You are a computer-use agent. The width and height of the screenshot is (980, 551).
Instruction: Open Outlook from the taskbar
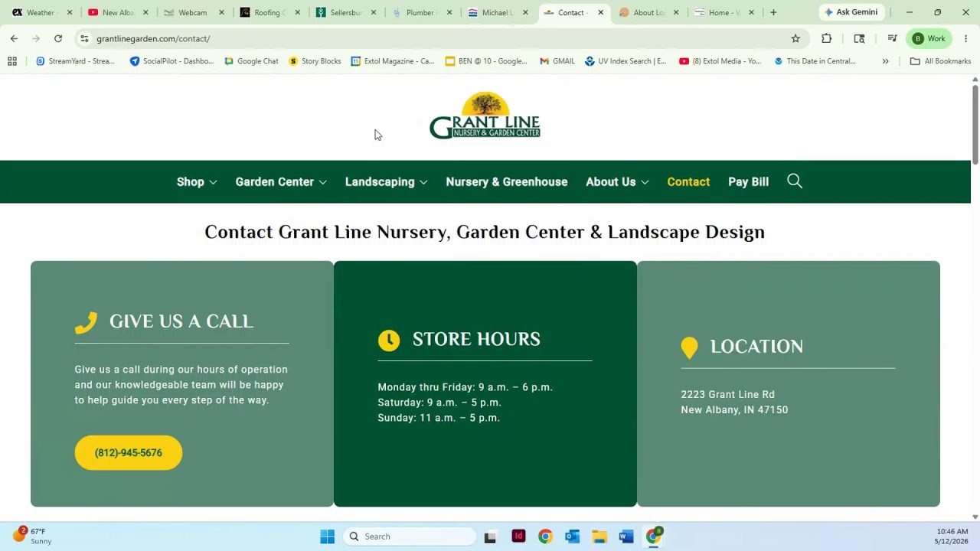click(572, 536)
